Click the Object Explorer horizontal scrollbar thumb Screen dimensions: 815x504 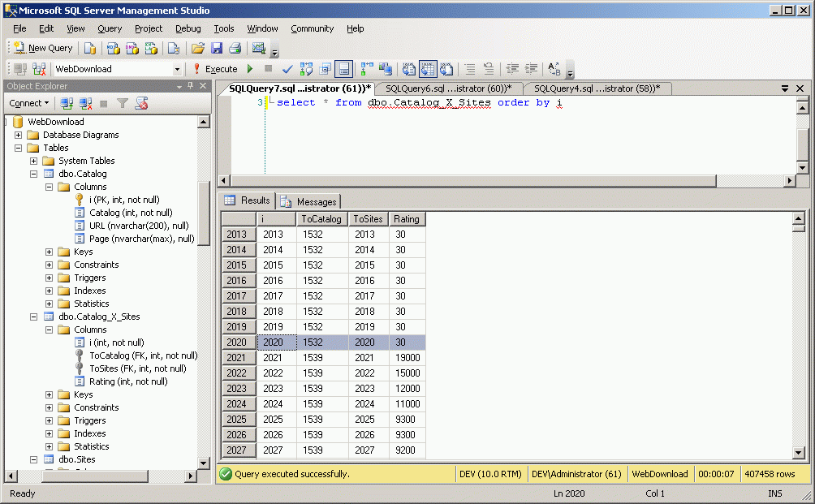pos(95,476)
